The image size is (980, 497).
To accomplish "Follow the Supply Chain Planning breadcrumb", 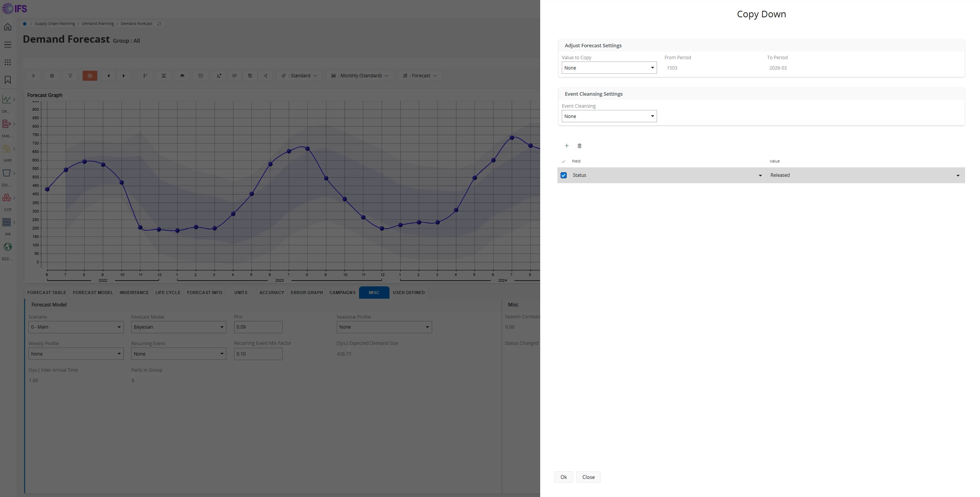I will [x=55, y=24].
